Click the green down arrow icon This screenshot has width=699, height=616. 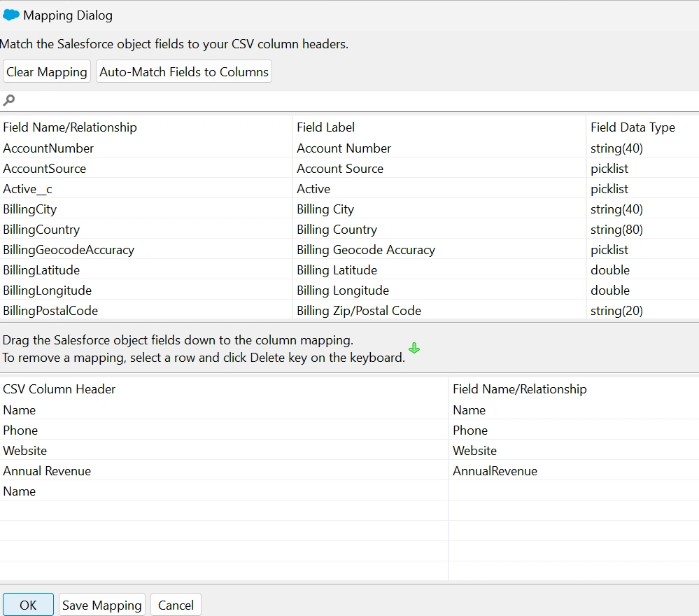point(414,348)
